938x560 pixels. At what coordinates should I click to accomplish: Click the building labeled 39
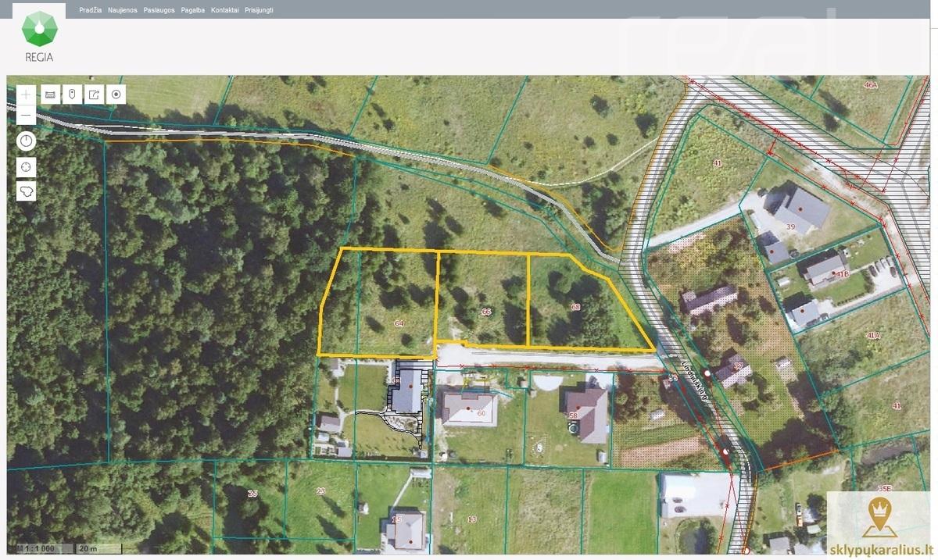[x=799, y=207]
